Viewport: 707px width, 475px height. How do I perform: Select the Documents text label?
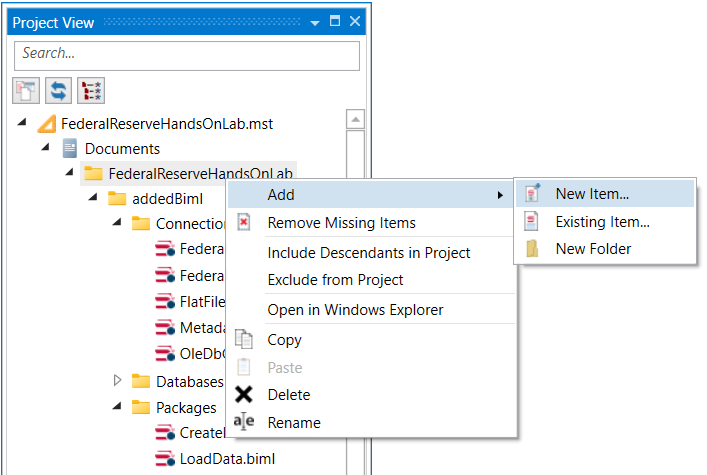(122, 149)
